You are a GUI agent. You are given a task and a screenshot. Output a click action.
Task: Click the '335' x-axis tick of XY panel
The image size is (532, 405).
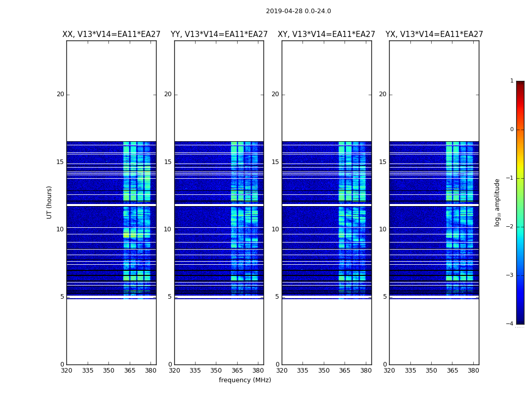pyautogui.click(x=302, y=371)
